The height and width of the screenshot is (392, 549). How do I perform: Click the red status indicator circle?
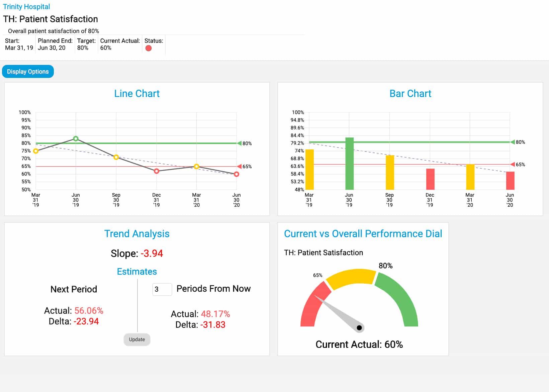[149, 48]
